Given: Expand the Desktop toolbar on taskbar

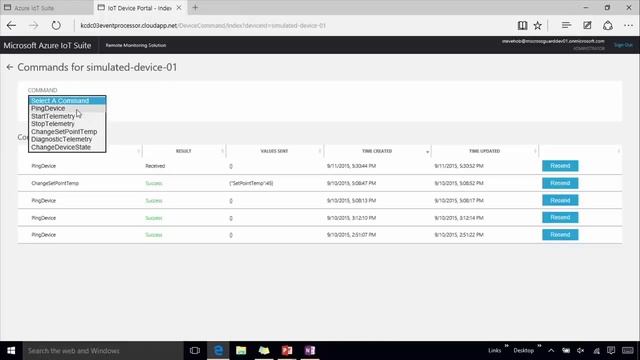Looking at the screenshot, I should pos(539,346).
